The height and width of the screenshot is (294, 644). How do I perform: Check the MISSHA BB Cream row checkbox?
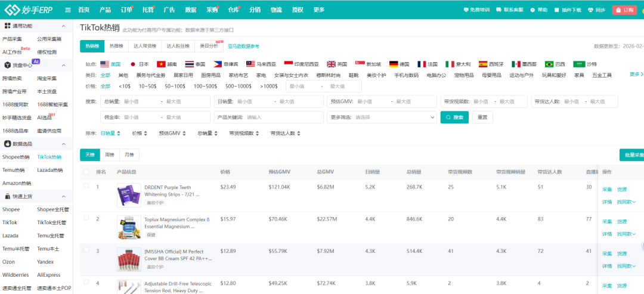[86, 250]
